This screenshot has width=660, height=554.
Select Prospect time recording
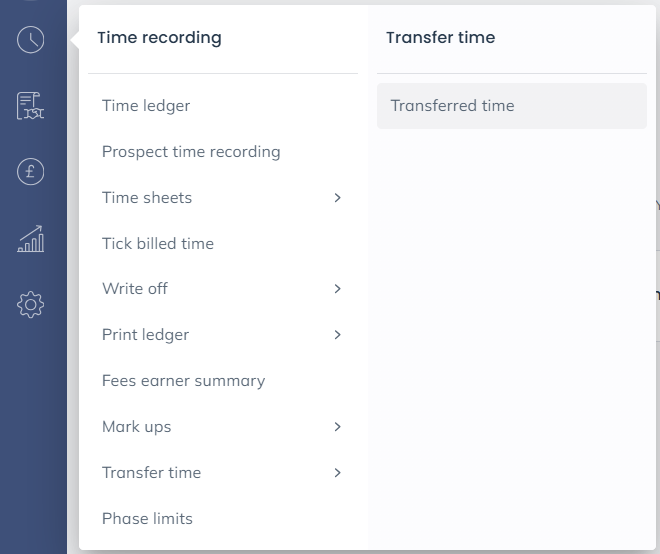191,152
